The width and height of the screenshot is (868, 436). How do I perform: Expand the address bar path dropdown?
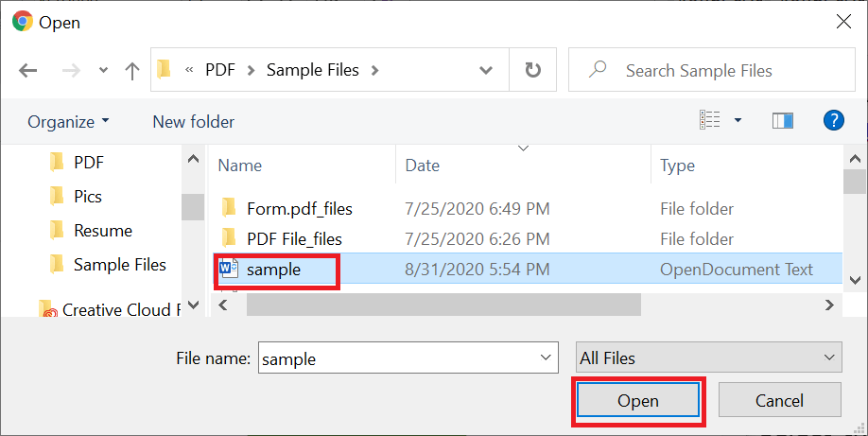(485, 70)
